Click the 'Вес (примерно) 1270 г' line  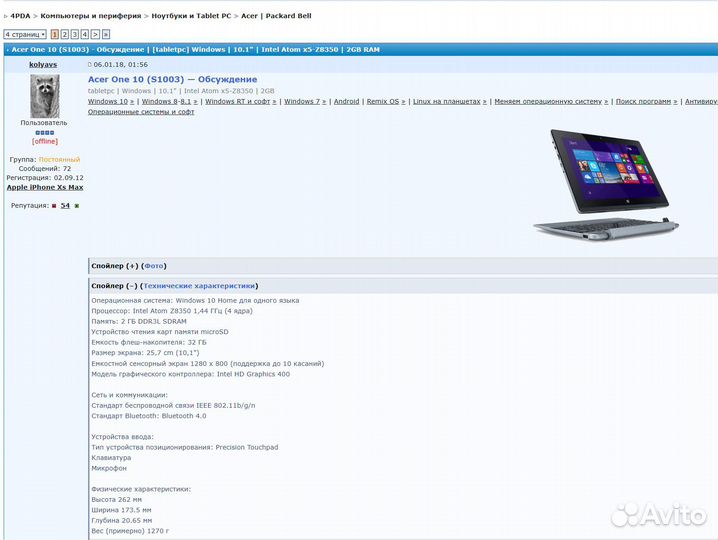[x=130, y=531]
